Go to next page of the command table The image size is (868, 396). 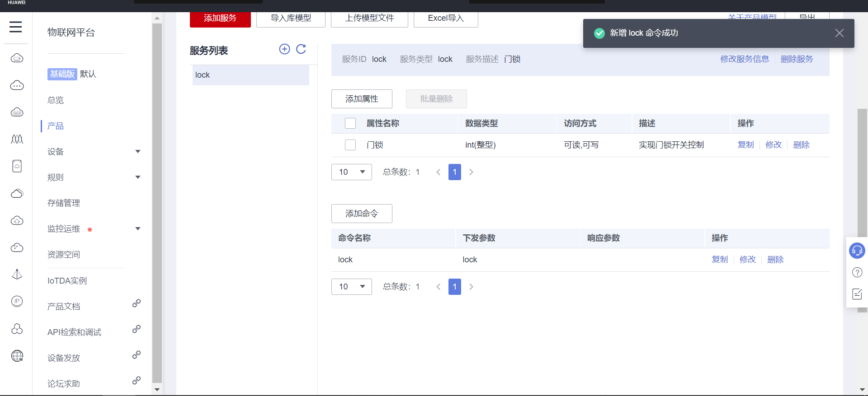(x=471, y=287)
